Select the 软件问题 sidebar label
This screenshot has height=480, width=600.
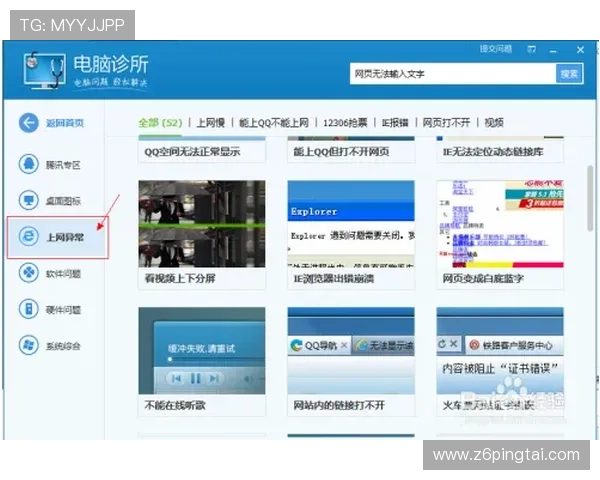(63, 274)
